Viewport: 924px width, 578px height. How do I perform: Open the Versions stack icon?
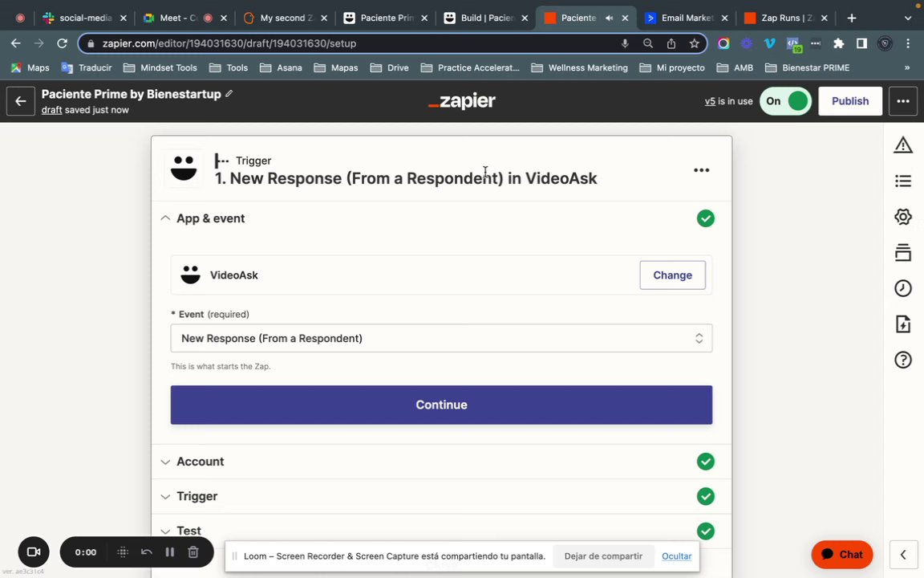point(903,252)
